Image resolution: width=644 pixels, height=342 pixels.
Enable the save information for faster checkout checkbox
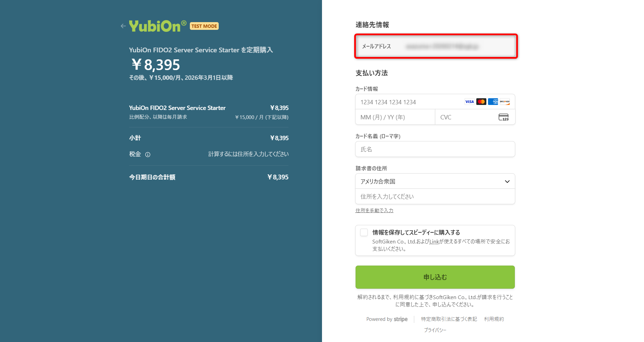364,232
